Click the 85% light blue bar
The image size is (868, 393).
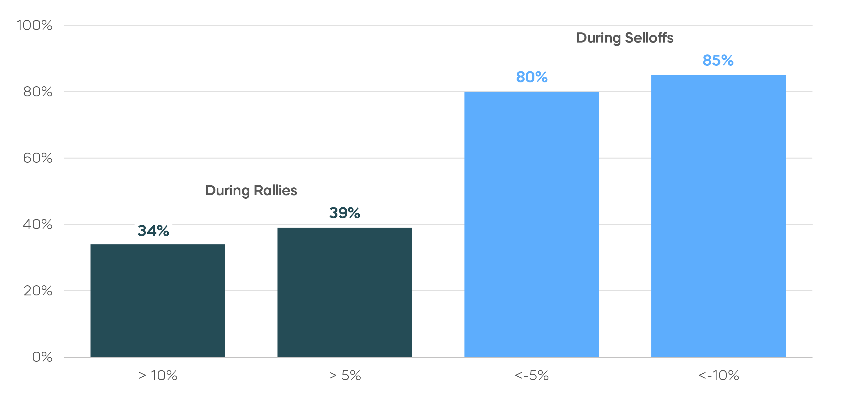coord(719,216)
